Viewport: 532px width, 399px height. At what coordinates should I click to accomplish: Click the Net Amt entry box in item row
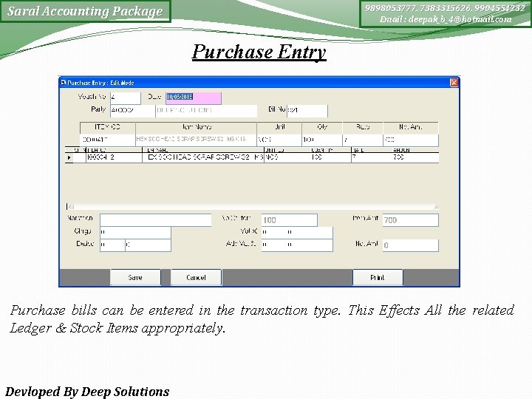[411, 140]
